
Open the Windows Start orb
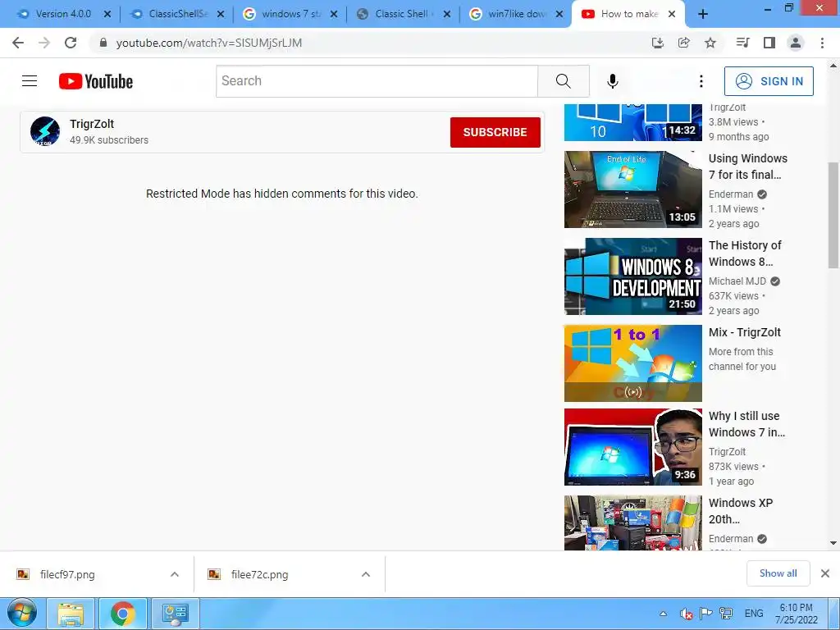point(21,614)
